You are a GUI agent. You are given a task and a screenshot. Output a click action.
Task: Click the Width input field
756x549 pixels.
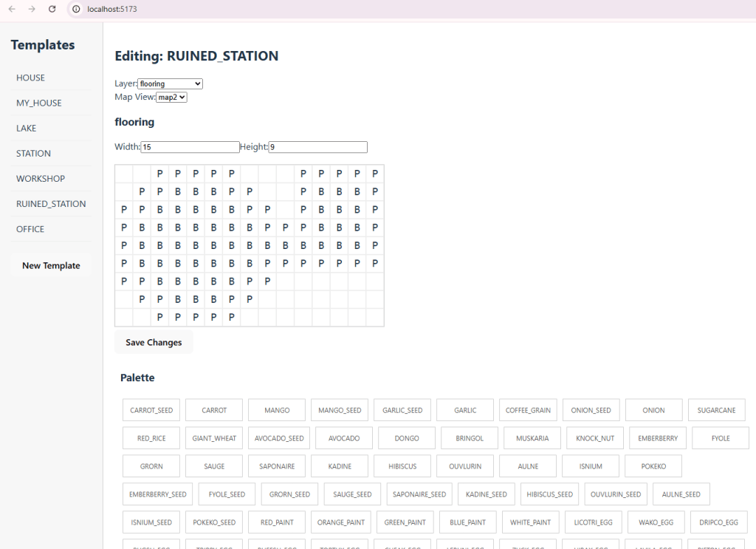pos(190,147)
